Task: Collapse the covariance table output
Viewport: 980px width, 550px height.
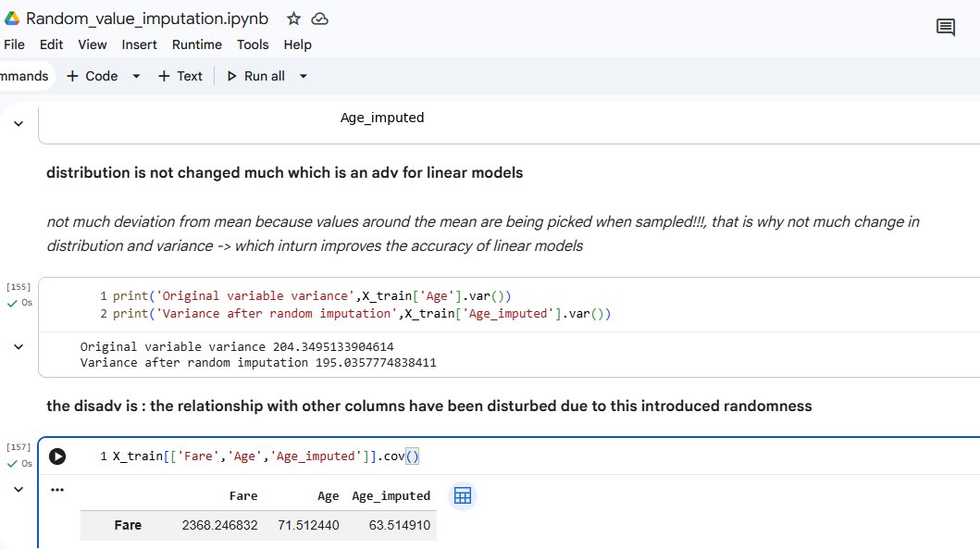Action: (19, 490)
